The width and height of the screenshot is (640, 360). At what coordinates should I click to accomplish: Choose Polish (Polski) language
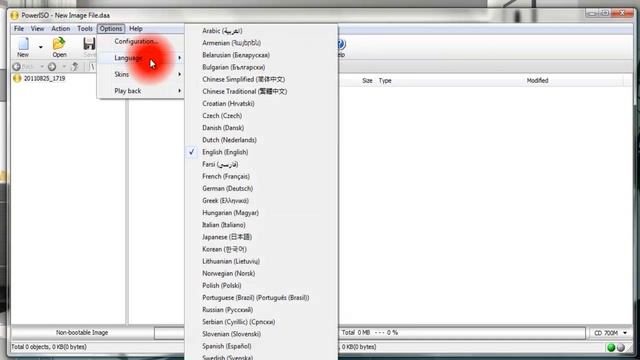coord(261,286)
